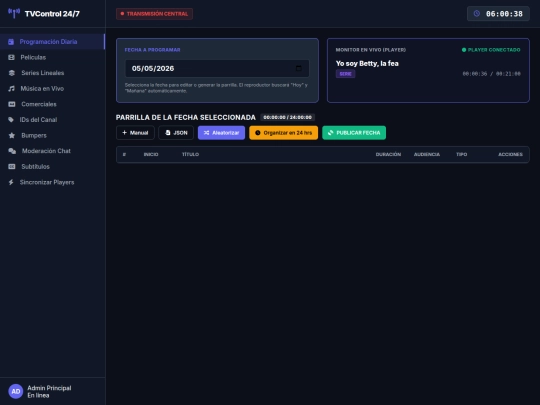Go to Películas section
The height and width of the screenshot is (405, 540).
click(52, 57)
